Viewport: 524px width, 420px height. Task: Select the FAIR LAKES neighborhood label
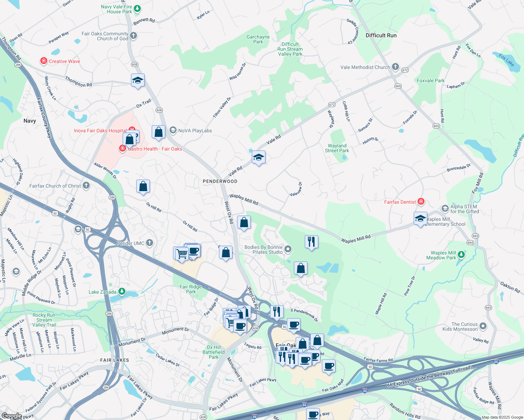pos(115,360)
